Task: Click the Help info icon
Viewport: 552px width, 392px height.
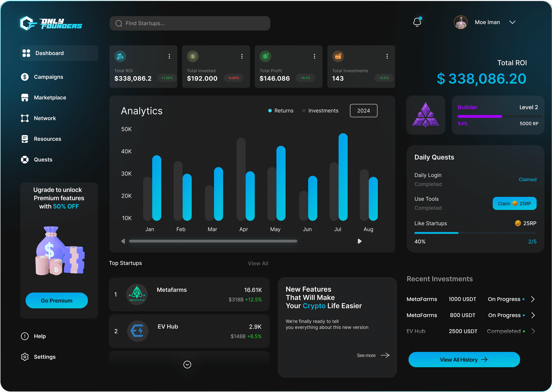Action: point(25,336)
